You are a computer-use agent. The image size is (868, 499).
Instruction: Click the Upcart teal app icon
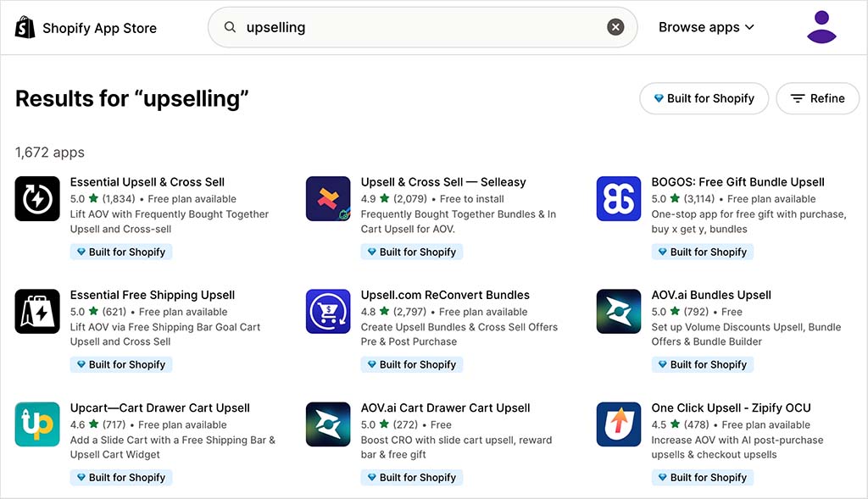click(37, 424)
